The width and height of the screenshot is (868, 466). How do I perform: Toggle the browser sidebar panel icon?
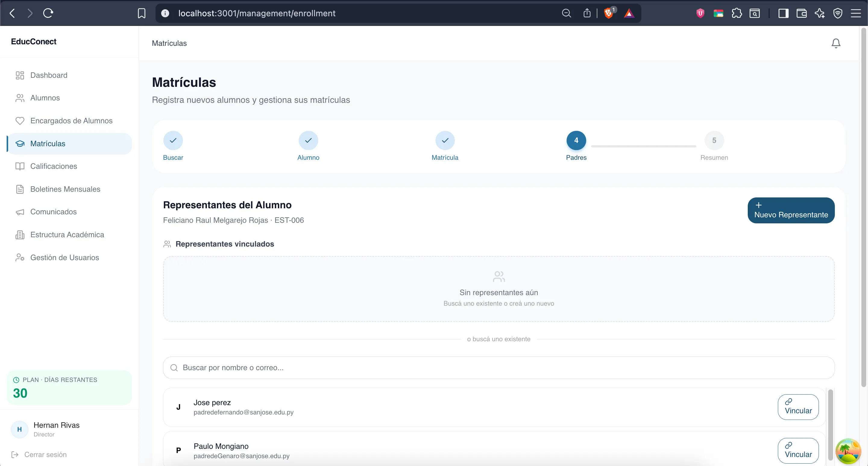(x=783, y=13)
